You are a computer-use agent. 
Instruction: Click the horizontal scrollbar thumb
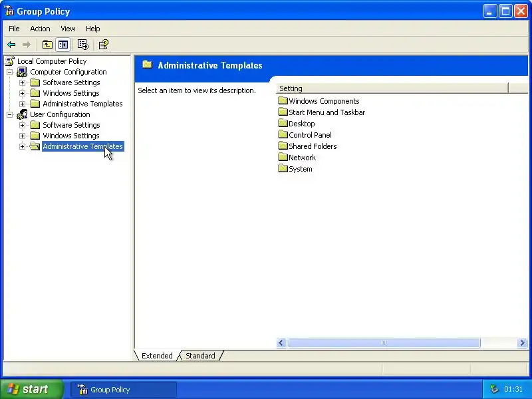click(x=384, y=342)
